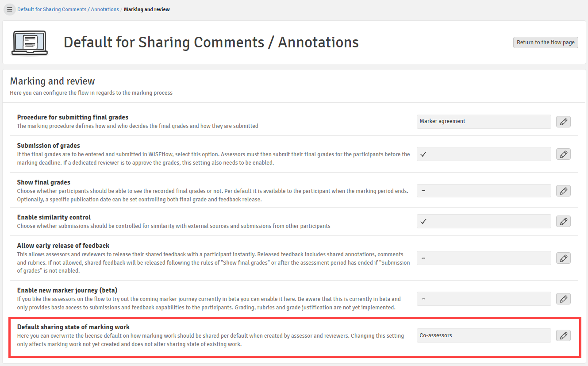Image resolution: width=588 pixels, height=366 pixels.
Task: Open the Default for Sharing Comments breadcrumb link
Action: (68, 9)
